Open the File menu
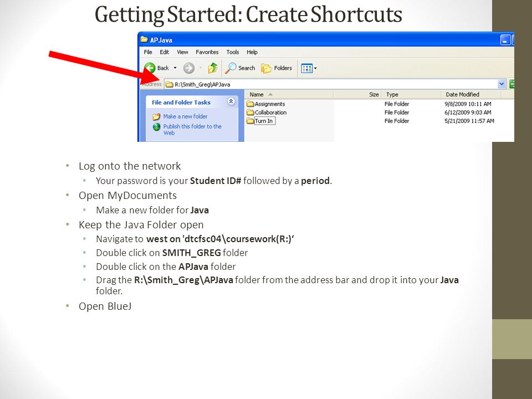 click(148, 52)
